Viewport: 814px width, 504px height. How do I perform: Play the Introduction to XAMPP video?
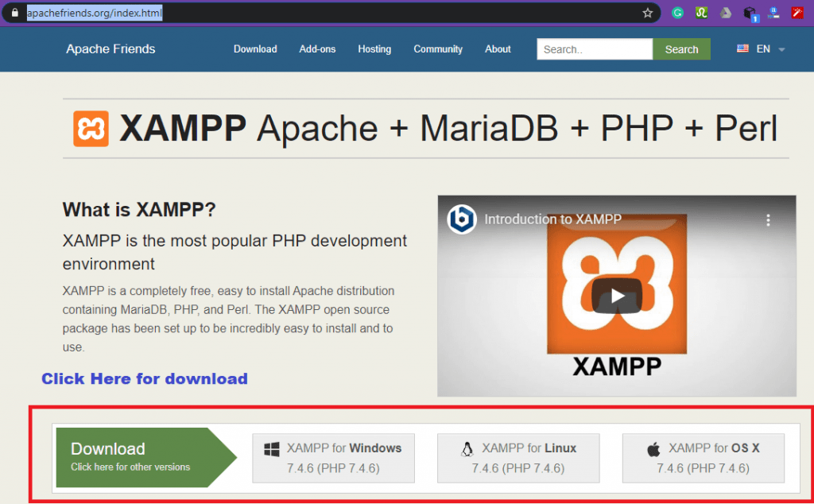pos(616,296)
